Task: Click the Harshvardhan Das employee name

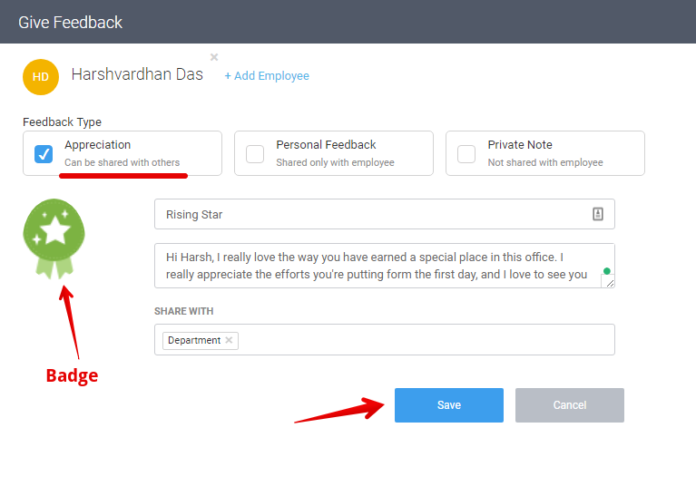Action: (x=137, y=75)
